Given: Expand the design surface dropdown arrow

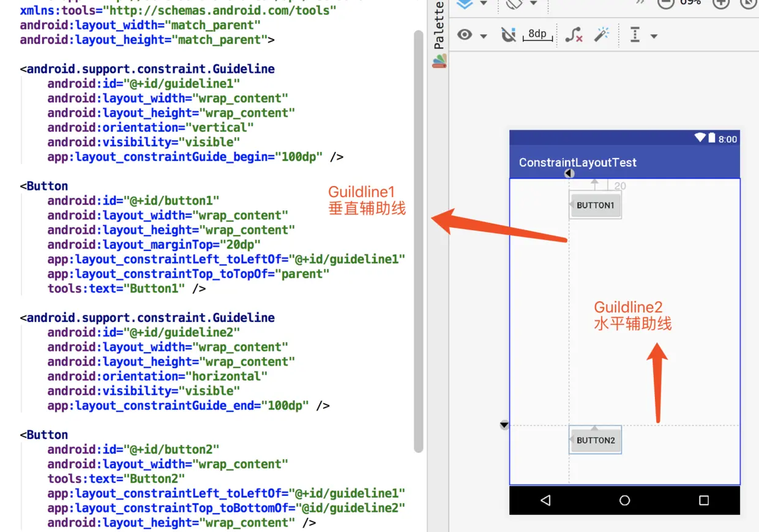Looking at the screenshot, I should [x=484, y=3].
